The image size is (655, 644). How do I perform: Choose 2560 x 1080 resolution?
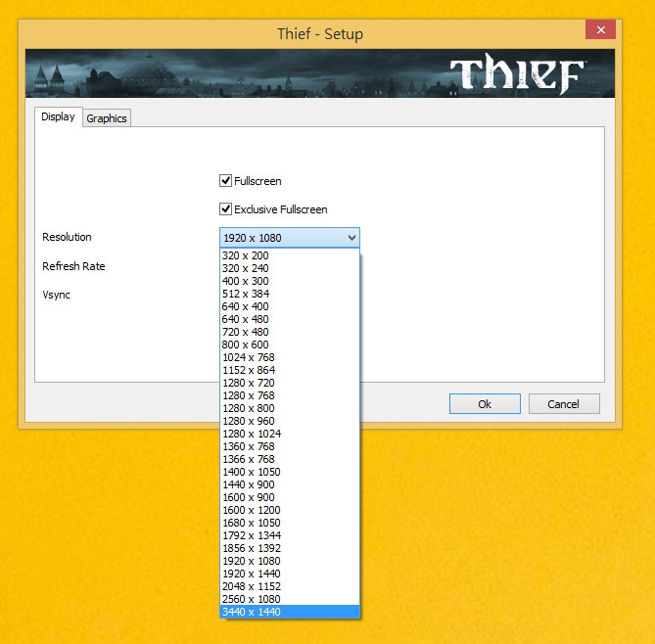290,599
